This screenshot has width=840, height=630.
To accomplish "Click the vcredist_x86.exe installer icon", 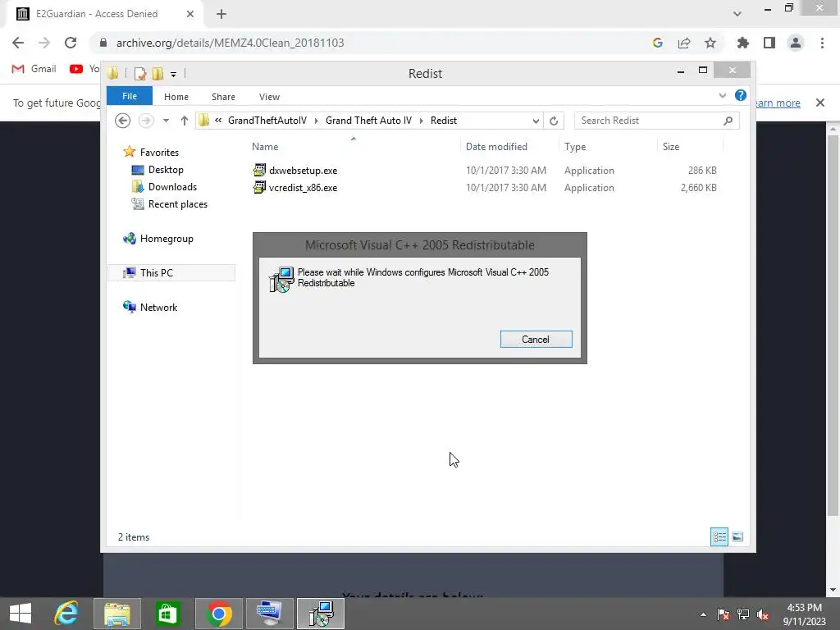I will coord(259,187).
